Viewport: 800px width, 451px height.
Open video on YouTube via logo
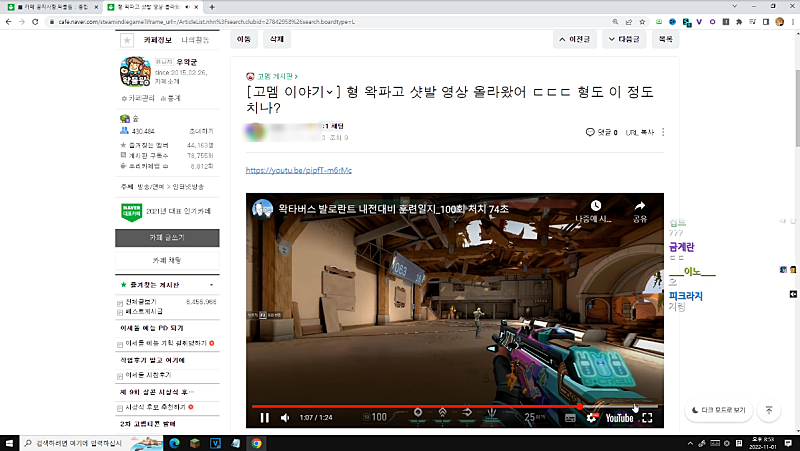[618, 418]
